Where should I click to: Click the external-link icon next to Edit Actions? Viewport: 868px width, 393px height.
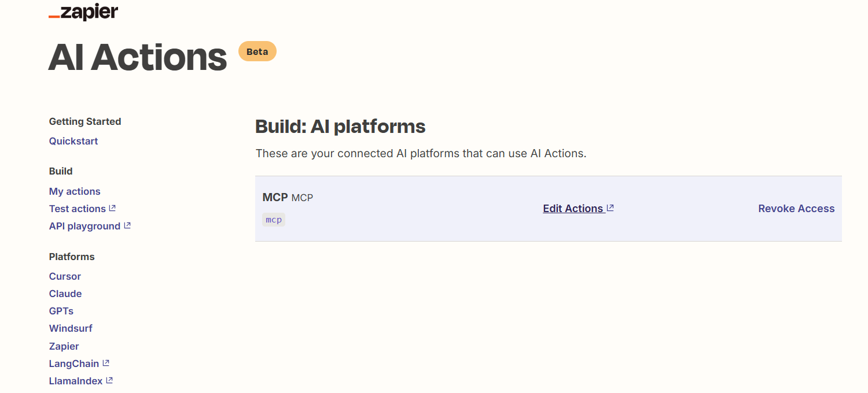[x=610, y=207]
